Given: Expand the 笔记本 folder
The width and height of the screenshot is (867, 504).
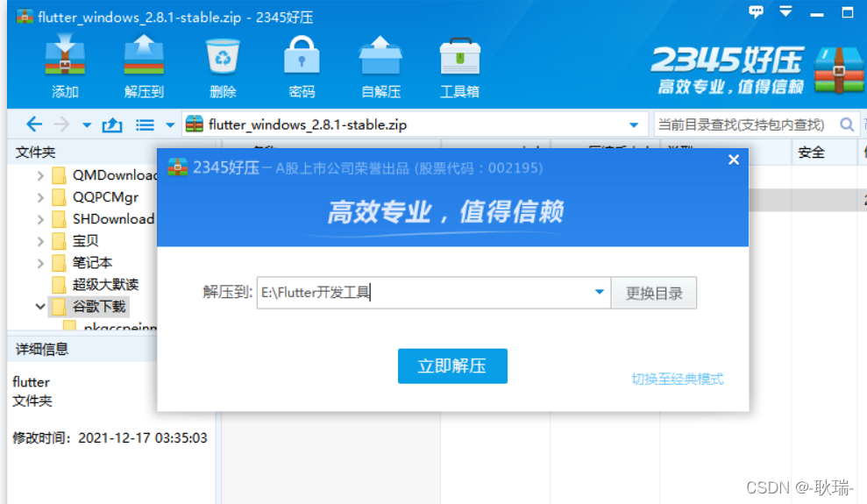Looking at the screenshot, I should click(x=39, y=263).
